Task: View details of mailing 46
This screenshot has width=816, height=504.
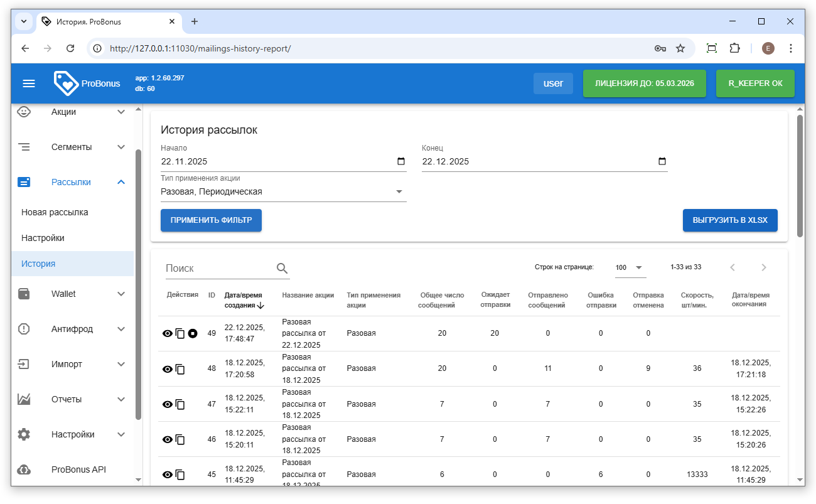Action: (167, 439)
